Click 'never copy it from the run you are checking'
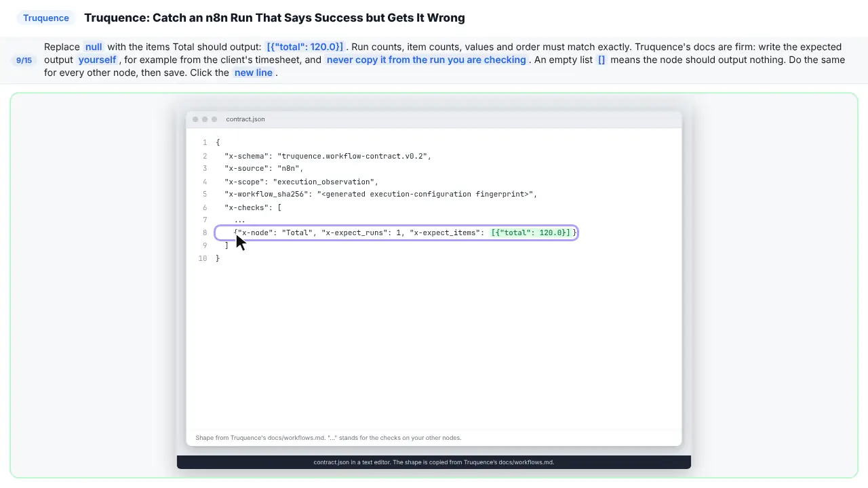The width and height of the screenshot is (868, 488). (426, 60)
